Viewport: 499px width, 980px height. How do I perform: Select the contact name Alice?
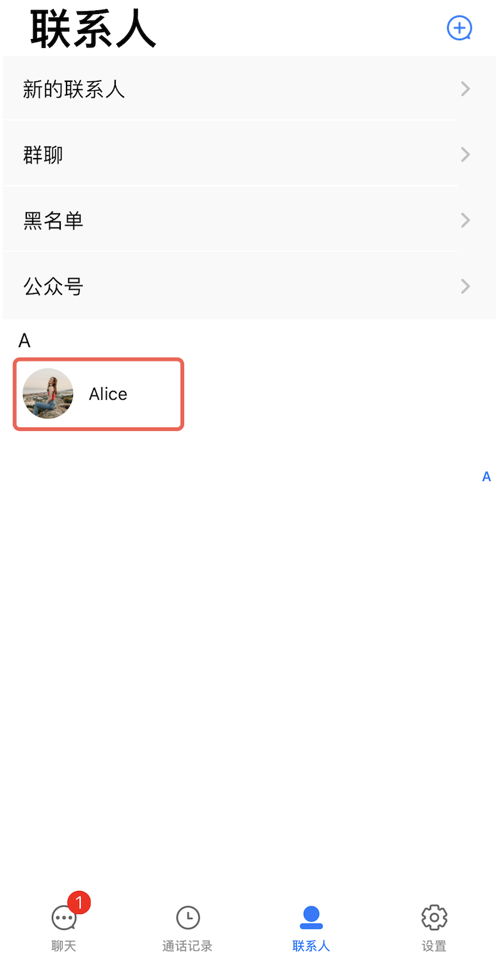click(x=108, y=394)
